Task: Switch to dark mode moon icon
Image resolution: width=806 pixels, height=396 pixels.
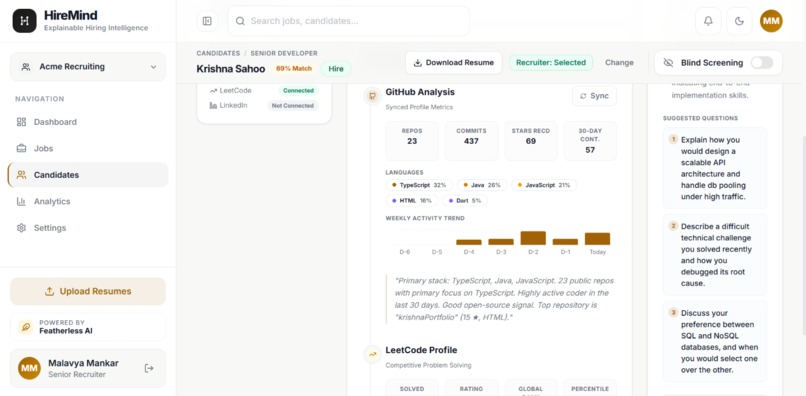Action: (739, 21)
